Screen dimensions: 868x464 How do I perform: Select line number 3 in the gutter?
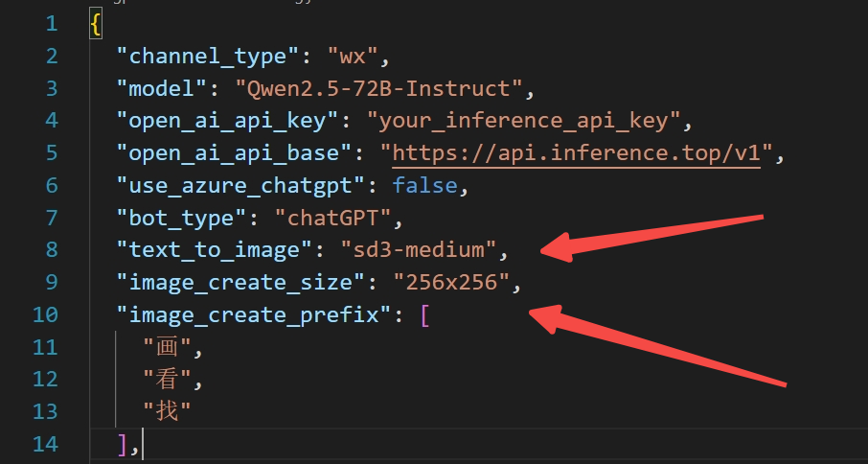(x=51, y=89)
